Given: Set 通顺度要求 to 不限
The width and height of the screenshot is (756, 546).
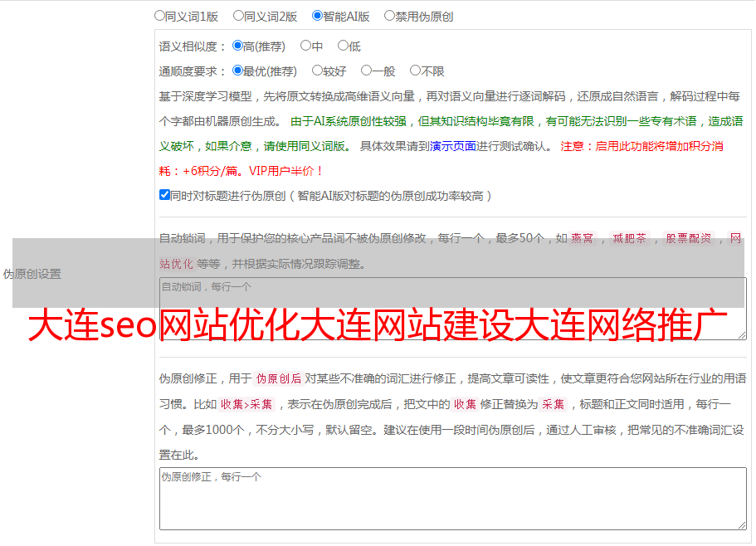Looking at the screenshot, I should [415, 71].
